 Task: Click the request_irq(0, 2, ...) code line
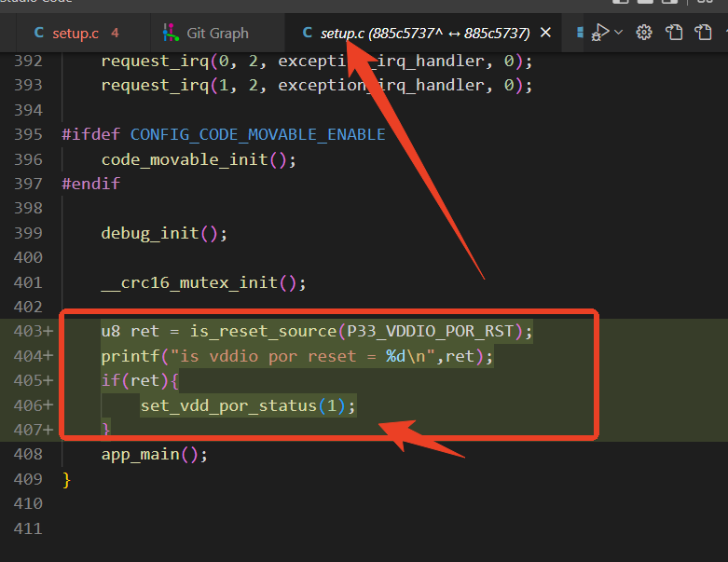(x=317, y=61)
